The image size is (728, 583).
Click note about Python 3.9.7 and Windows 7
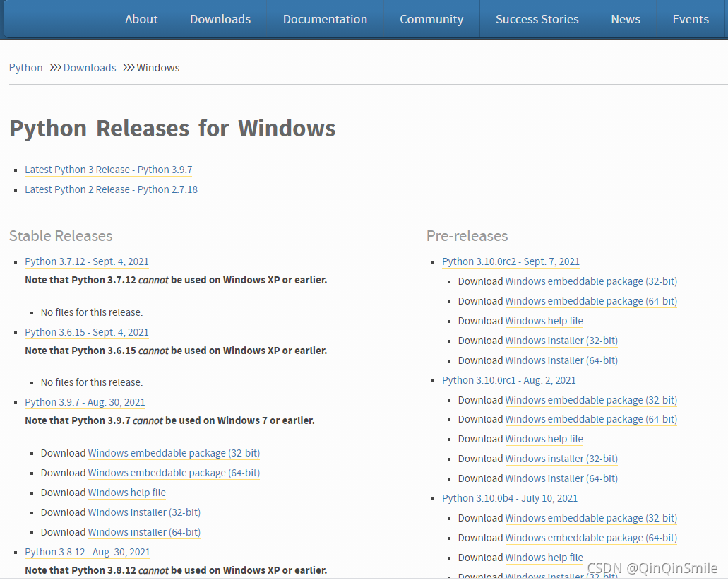(170, 421)
